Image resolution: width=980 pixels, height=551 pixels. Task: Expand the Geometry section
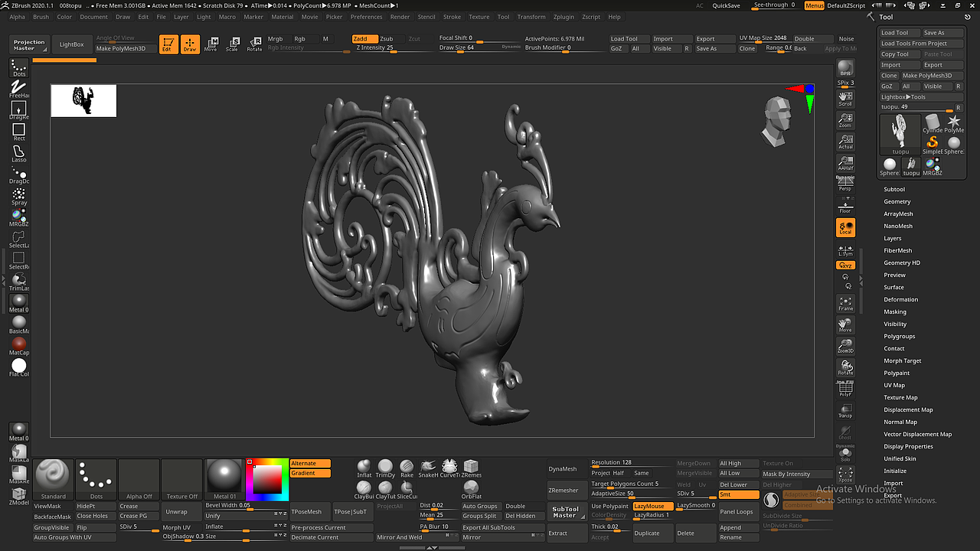point(897,201)
